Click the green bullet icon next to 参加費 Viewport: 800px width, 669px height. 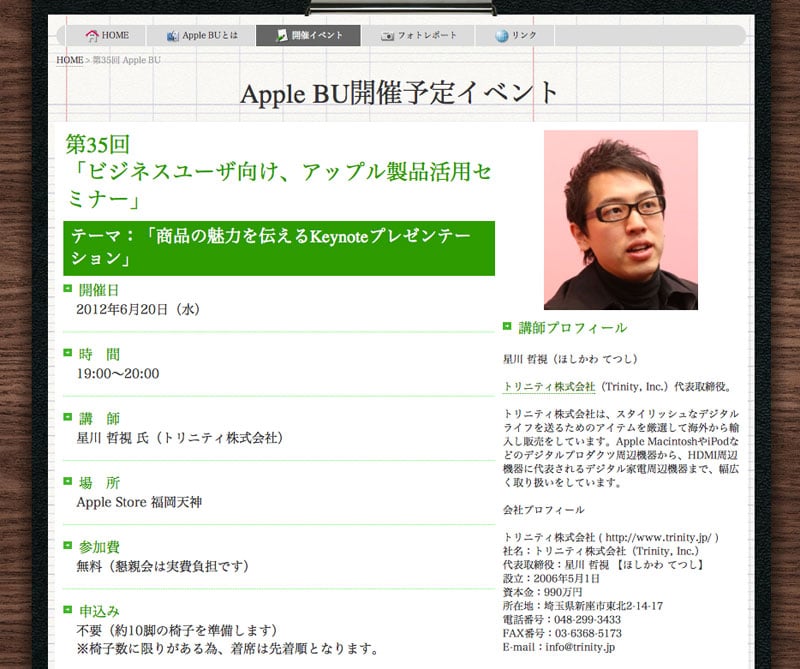tap(68, 545)
